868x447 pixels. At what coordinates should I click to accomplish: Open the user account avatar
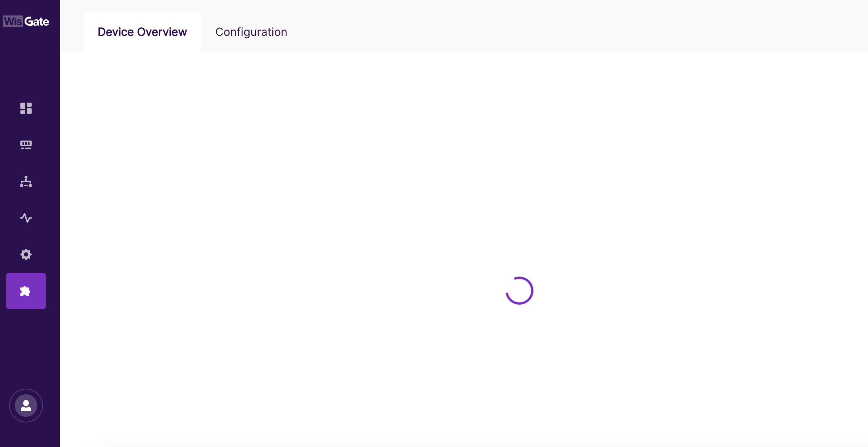(x=26, y=406)
